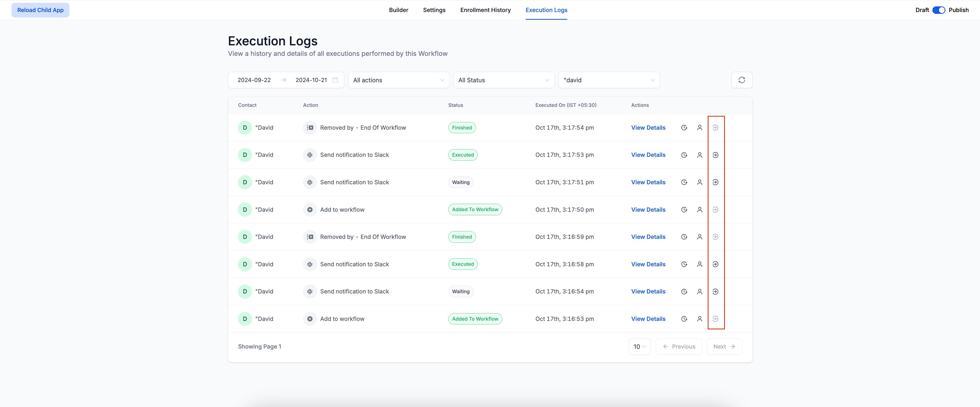Open View Details for 3:17:50 pm row
The width and height of the screenshot is (980, 407).
(x=648, y=209)
